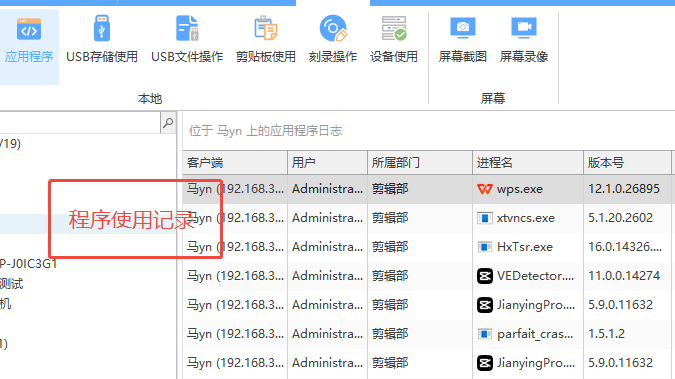Viewport: 675px width, 379px height.
Task: Select the wps.exe process cell
Action: click(x=528, y=189)
